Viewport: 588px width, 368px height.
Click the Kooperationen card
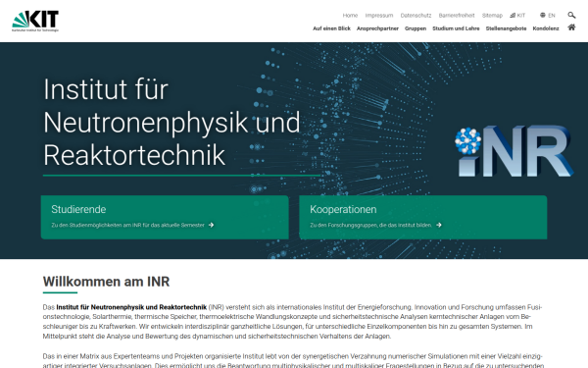(423, 217)
